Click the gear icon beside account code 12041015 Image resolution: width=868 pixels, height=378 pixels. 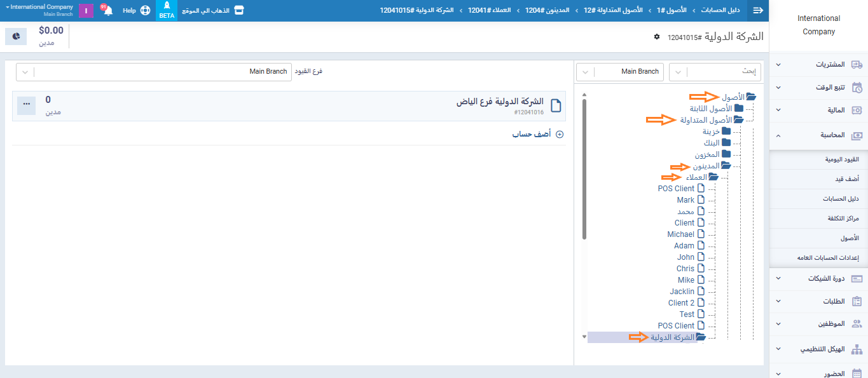[657, 37]
